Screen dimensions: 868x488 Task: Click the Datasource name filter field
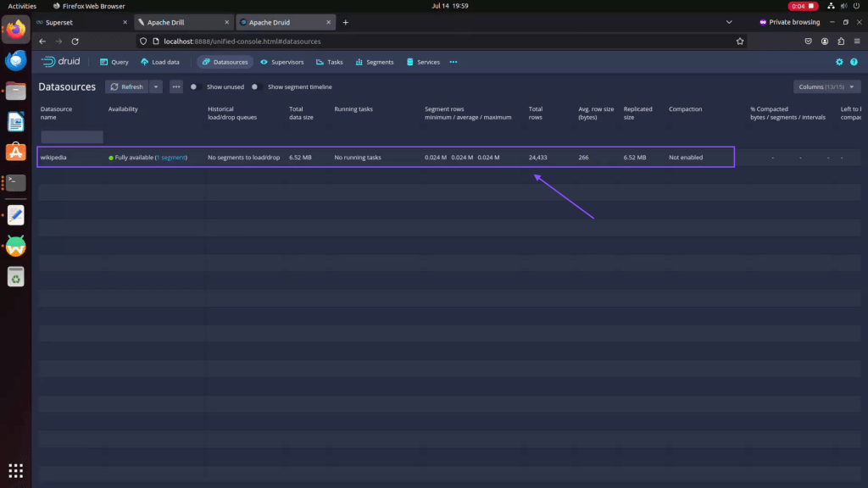pos(72,136)
